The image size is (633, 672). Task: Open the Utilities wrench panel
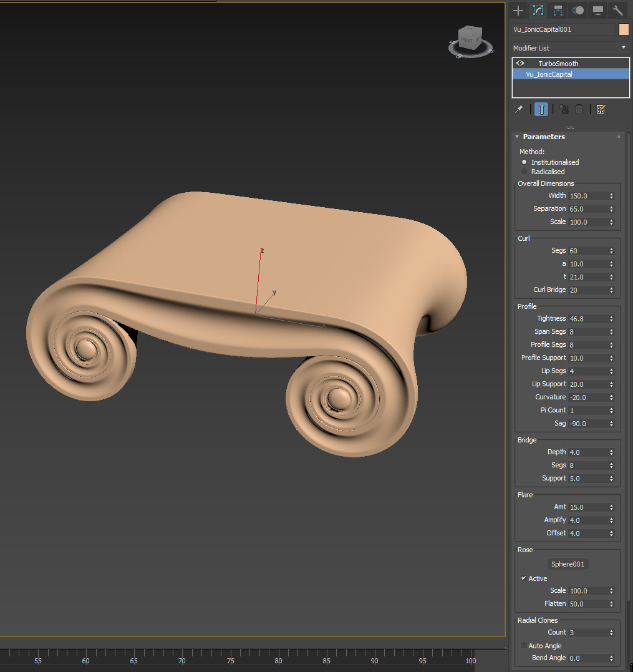pyautogui.click(x=618, y=11)
